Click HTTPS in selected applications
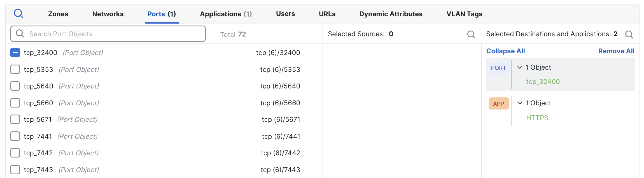This screenshot has height=178, width=644. click(x=537, y=118)
